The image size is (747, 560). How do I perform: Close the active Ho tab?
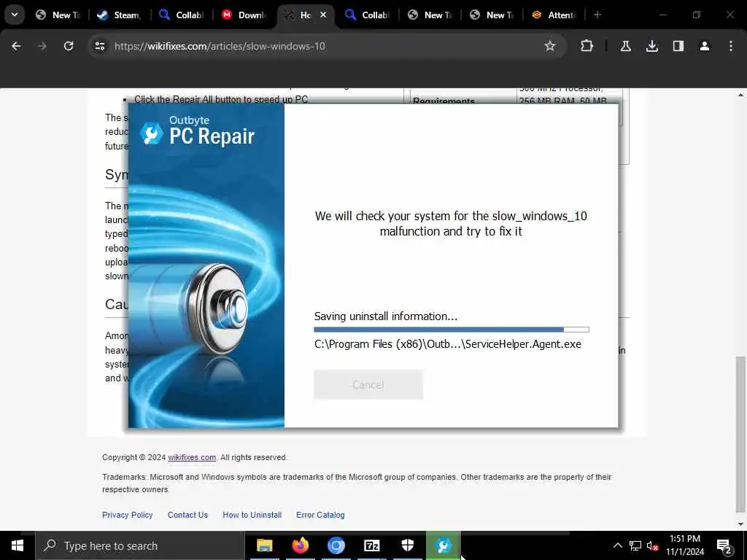(x=323, y=15)
